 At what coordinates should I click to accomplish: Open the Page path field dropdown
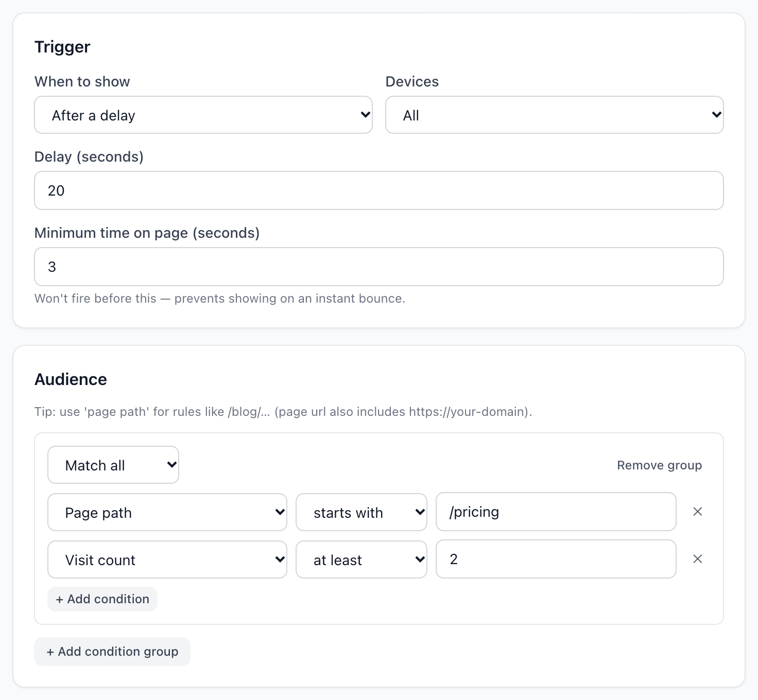pyautogui.click(x=167, y=512)
